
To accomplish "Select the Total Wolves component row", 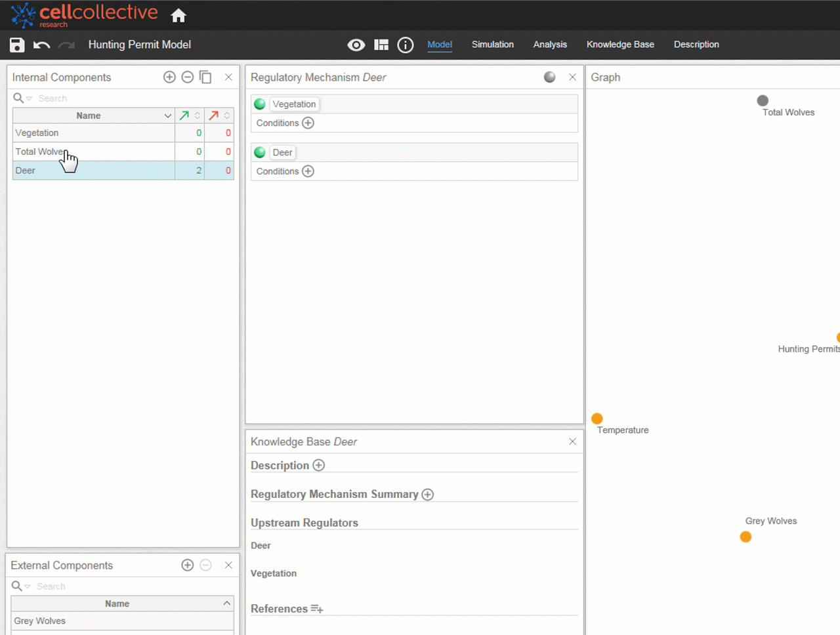I will click(123, 152).
